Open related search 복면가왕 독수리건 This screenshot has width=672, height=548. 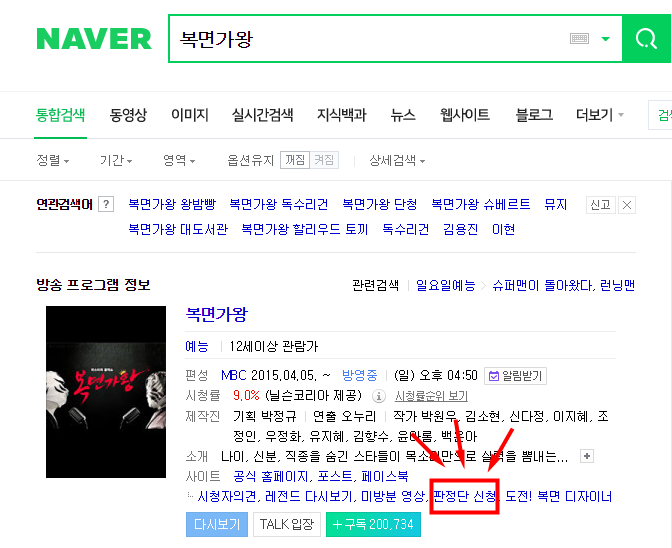pos(279,204)
